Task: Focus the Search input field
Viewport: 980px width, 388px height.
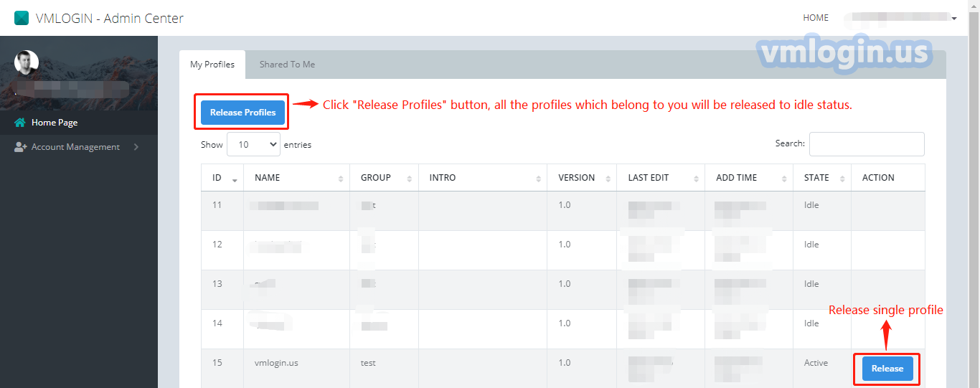Action: coord(867,144)
